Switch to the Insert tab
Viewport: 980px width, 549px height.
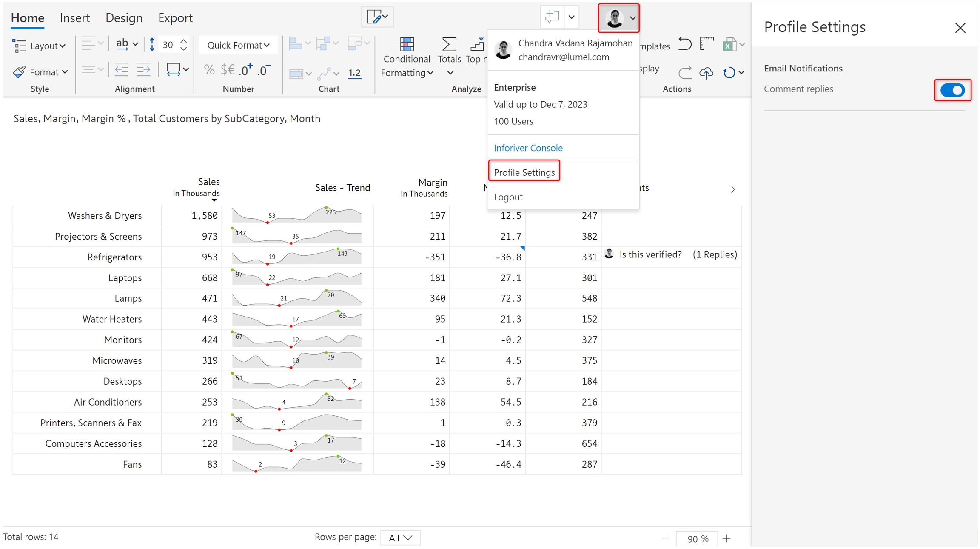(75, 18)
